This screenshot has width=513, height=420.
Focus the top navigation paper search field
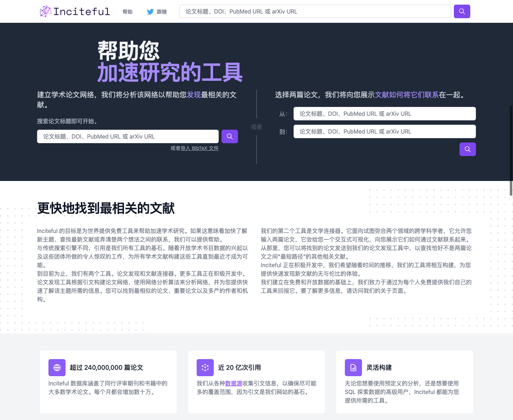pos(315,11)
